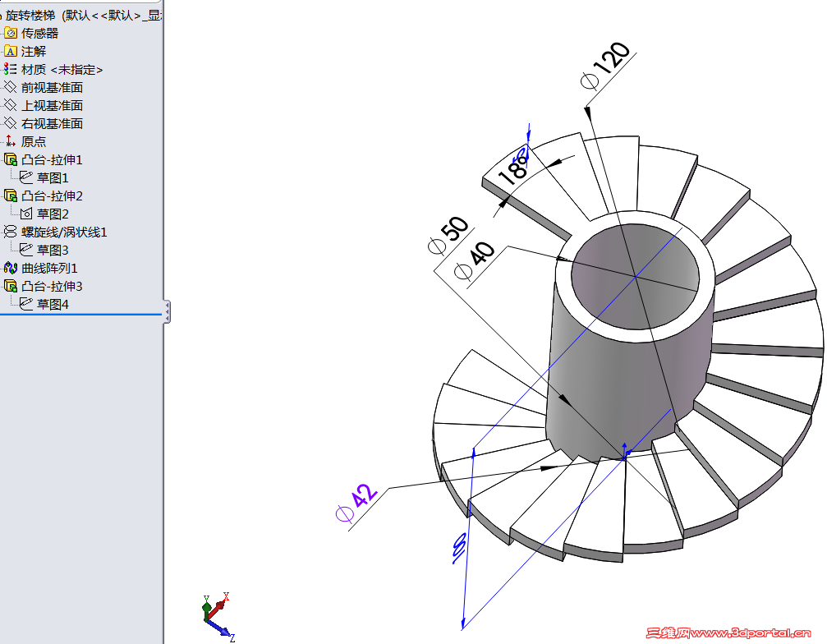Select the 传感器 folder icon
The width and height of the screenshot is (827, 644).
(x=11, y=33)
